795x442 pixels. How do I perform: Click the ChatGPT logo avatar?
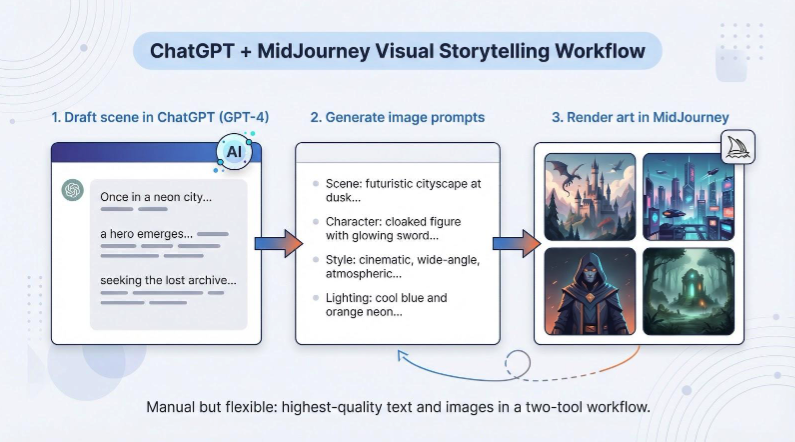(72, 190)
